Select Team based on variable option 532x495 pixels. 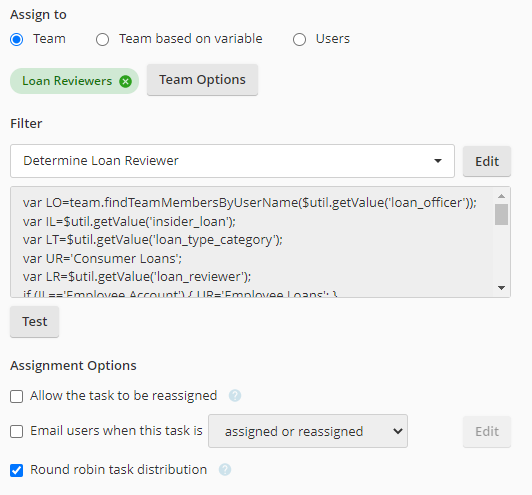[102, 39]
